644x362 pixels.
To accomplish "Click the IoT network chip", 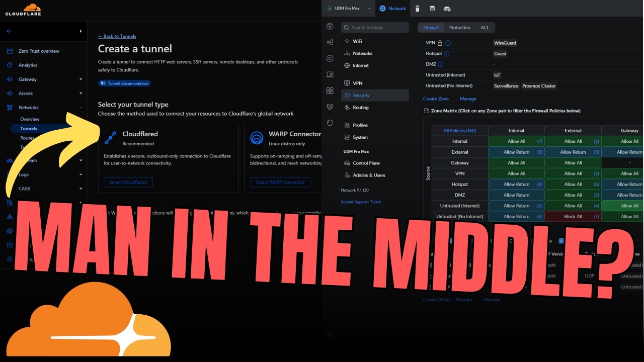I will pyautogui.click(x=497, y=75).
